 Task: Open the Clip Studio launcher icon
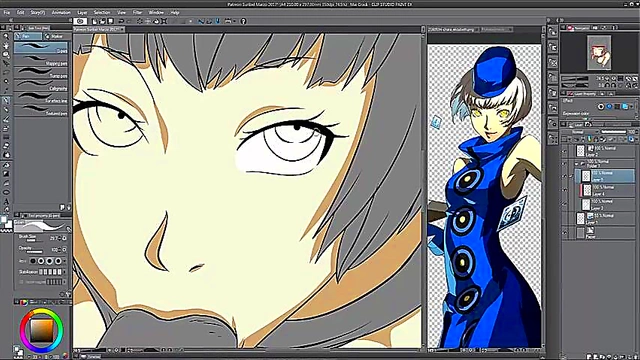(80, 21)
